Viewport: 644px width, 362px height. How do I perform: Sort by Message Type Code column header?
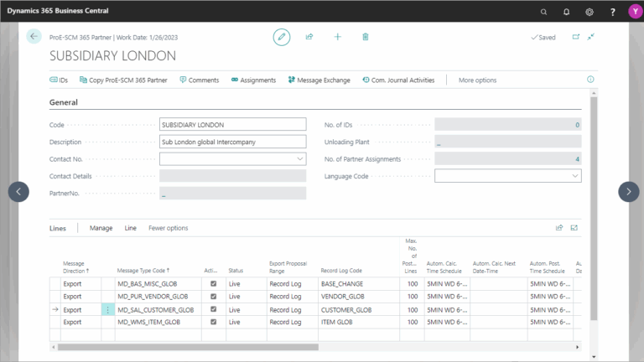(143, 271)
